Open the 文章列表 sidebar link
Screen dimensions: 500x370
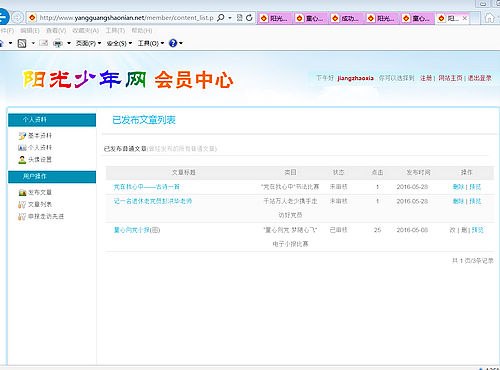click(x=40, y=204)
